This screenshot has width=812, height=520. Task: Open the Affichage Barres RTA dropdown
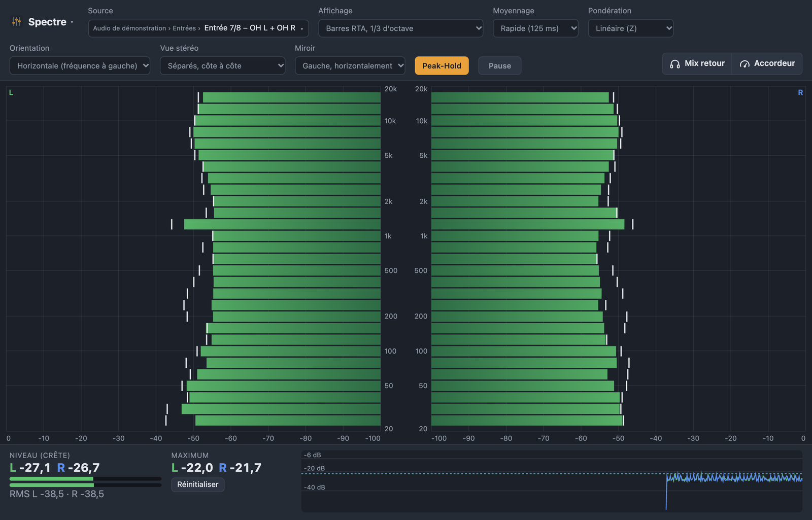(401, 28)
